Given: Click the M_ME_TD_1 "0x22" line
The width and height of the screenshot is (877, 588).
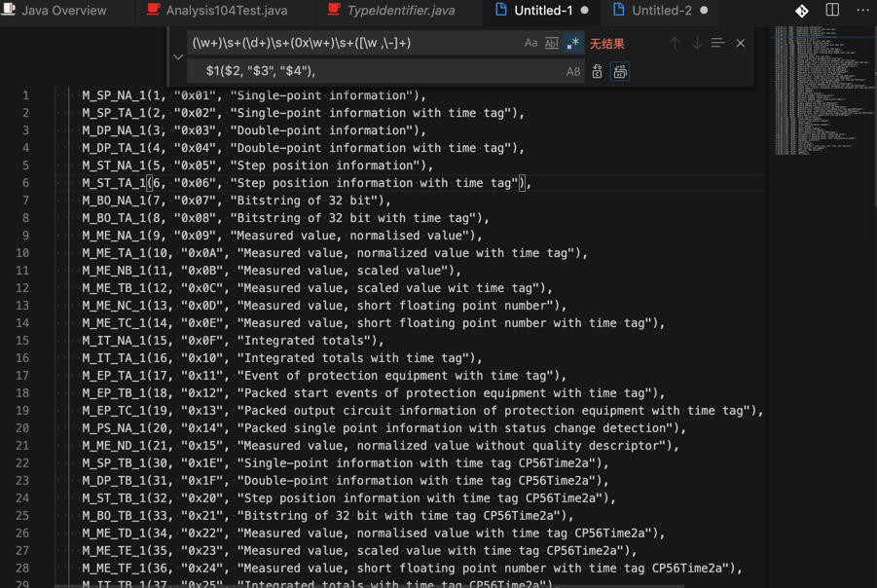Looking at the screenshot, I should (x=374, y=533).
